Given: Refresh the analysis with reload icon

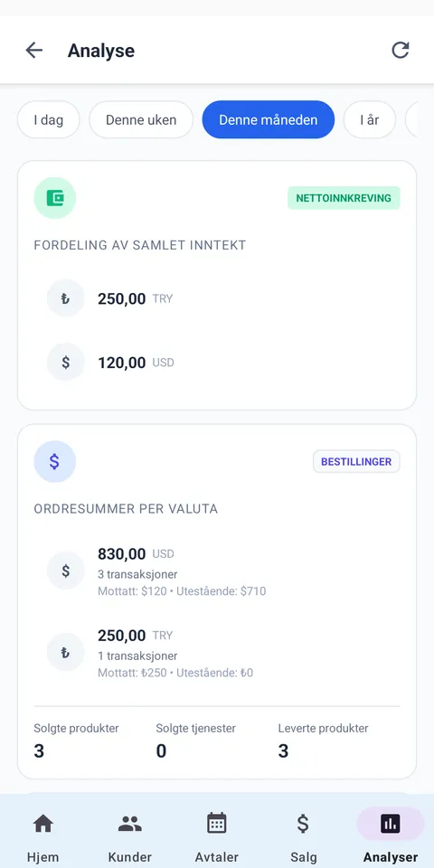Looking at the screenshot, I should click(x=401, y=51).
